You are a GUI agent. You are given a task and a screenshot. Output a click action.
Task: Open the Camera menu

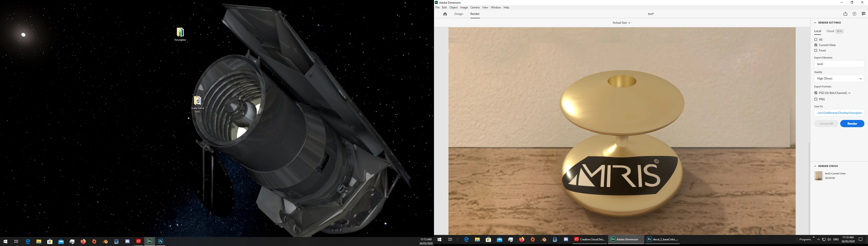(x=475, y=7)
